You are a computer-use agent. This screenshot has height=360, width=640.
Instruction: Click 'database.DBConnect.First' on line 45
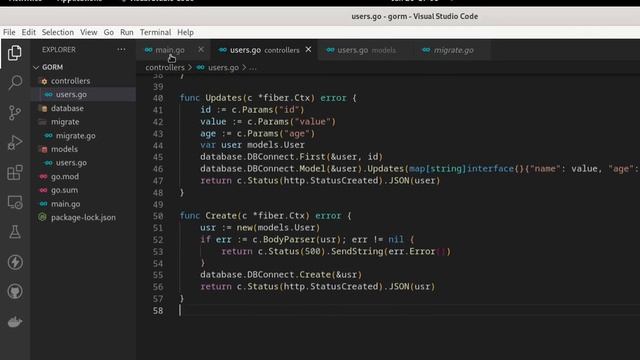[x=262, y=157]
